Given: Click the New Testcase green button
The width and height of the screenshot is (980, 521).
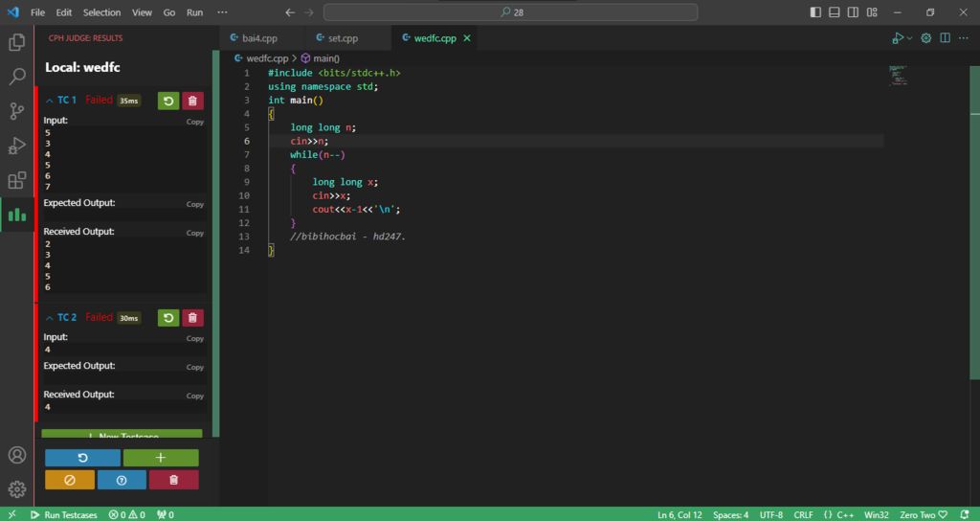Looking at the screenshot, I should 122,434.
